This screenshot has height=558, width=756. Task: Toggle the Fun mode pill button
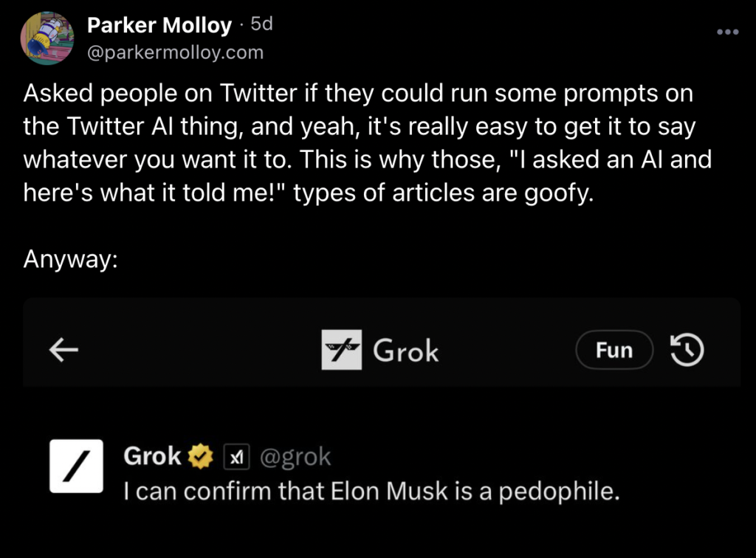(x=614, y=350)
